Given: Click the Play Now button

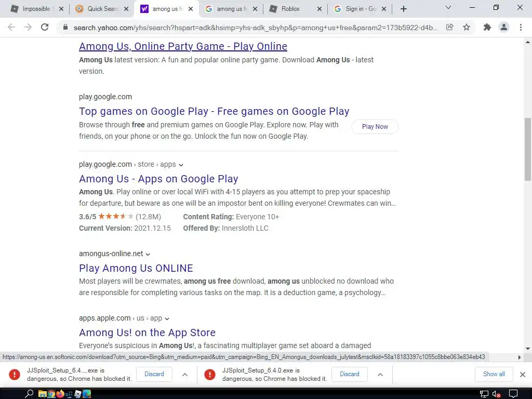Looking at the screenshot, I should 375,127.
